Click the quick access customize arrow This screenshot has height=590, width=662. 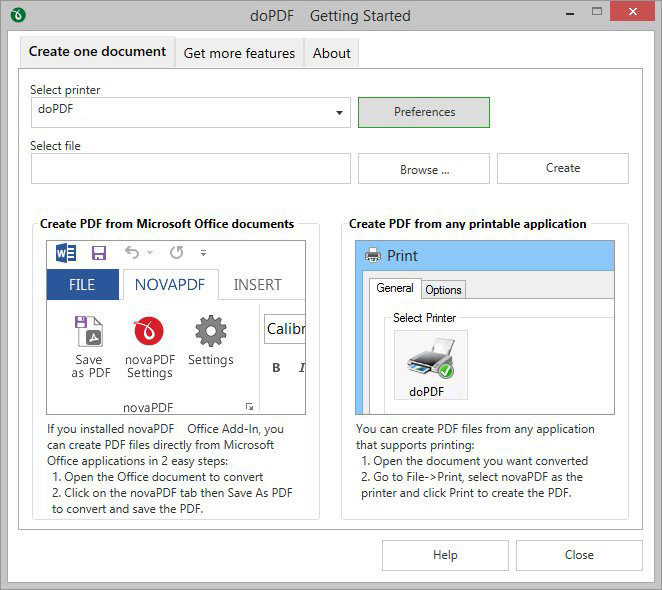tap(203, 253)
